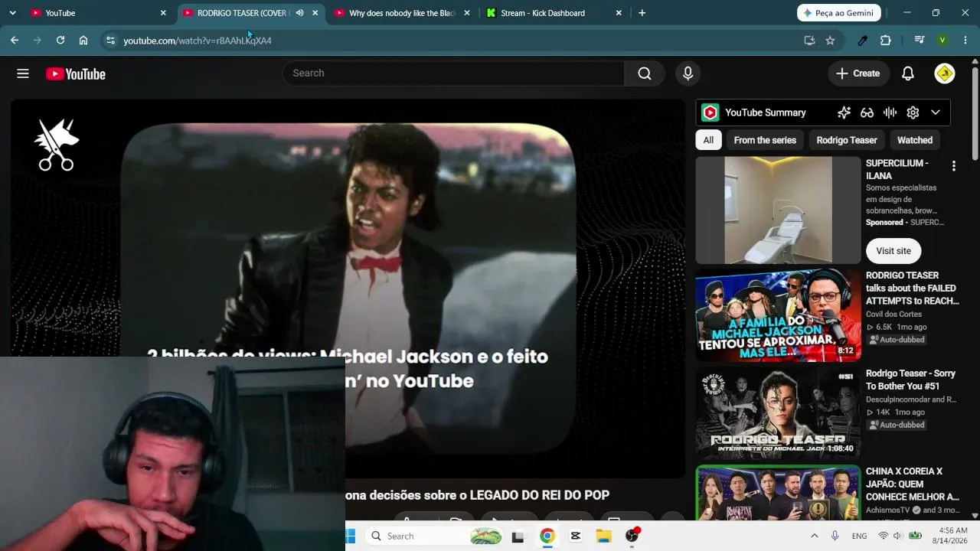The width and height of the screenshot is (980, 551).
Task: Bookmark this page with the star icon
Action: point(830,41)
